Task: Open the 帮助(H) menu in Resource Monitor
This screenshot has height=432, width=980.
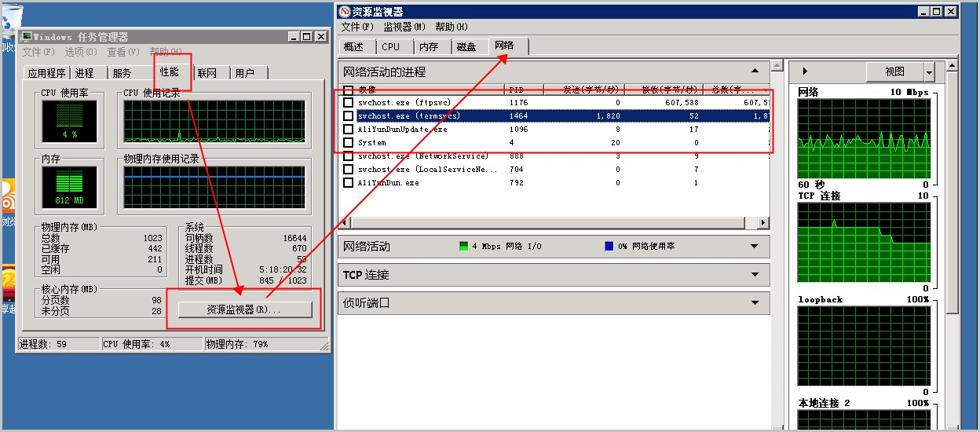Action: pos(451,27)
